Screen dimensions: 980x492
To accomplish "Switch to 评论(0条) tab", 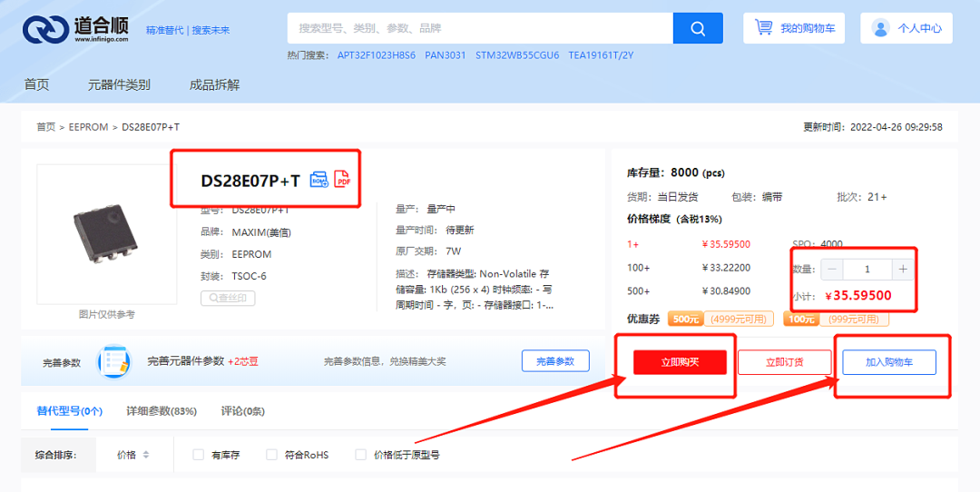I will [x=242, y=410].
